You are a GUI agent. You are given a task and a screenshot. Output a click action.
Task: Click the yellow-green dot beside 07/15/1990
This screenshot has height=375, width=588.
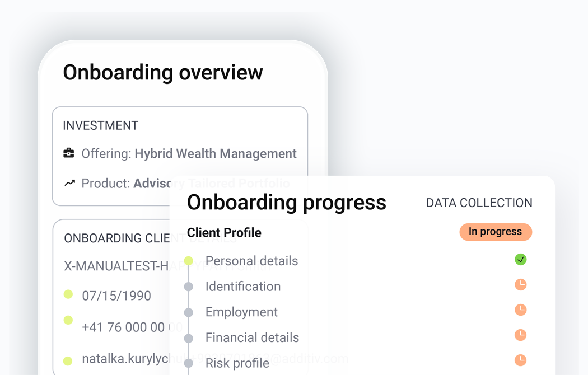click(68, 294)
